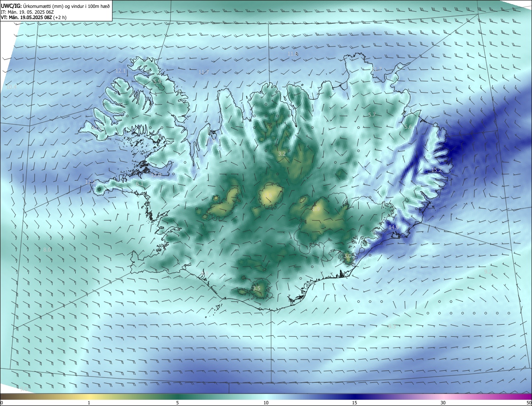Click the 5.6 value label on the map
This screenshot has height=406, width=532.
[x=408, y=127]
